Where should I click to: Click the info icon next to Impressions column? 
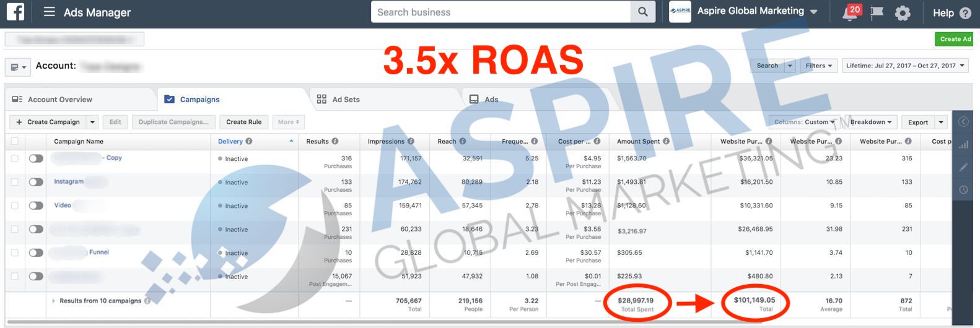[411, 141]
